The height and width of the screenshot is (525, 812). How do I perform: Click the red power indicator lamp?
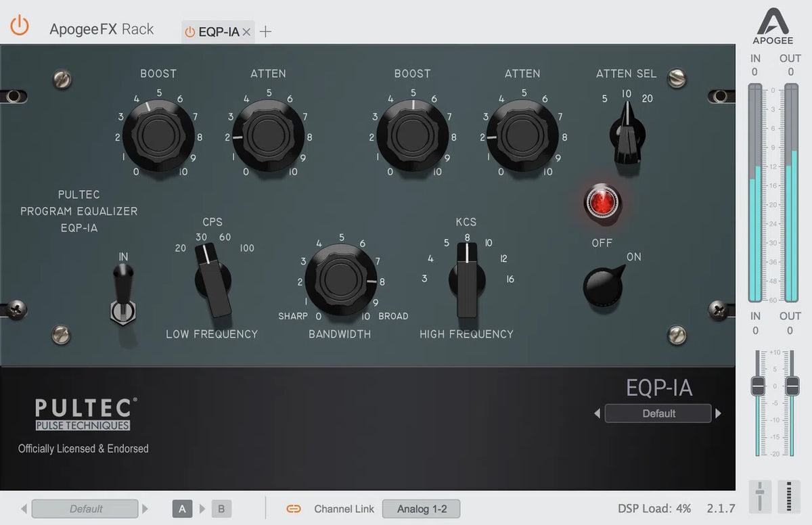click(x=602, y=202)
